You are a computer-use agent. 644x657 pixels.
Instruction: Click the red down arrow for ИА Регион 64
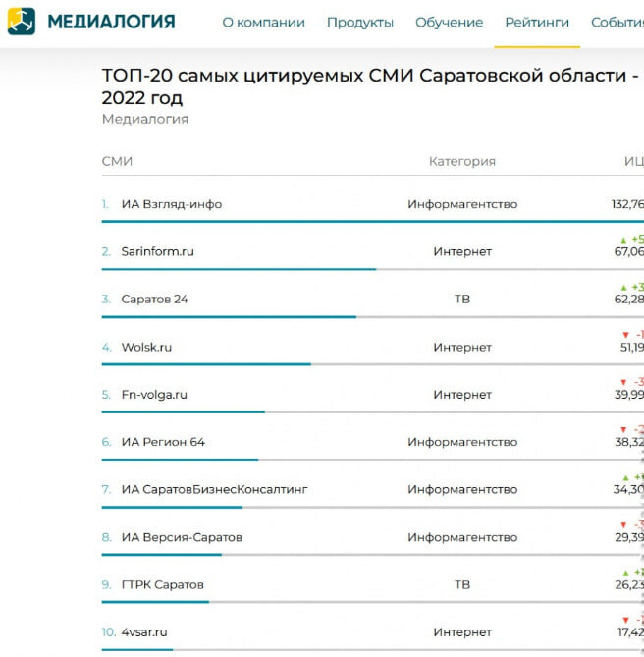(x=623, y=429)
